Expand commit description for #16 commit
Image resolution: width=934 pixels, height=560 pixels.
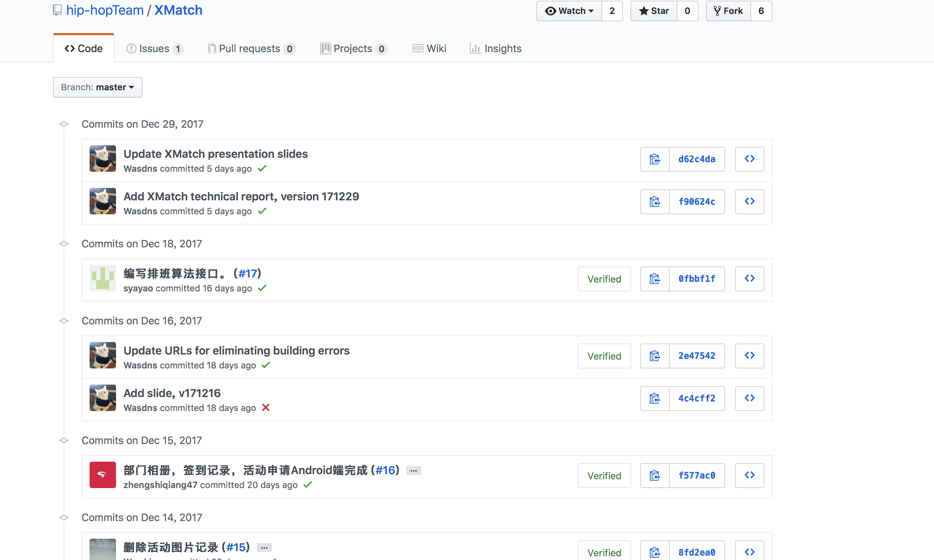pyautogui.click(x=414, y=470)
